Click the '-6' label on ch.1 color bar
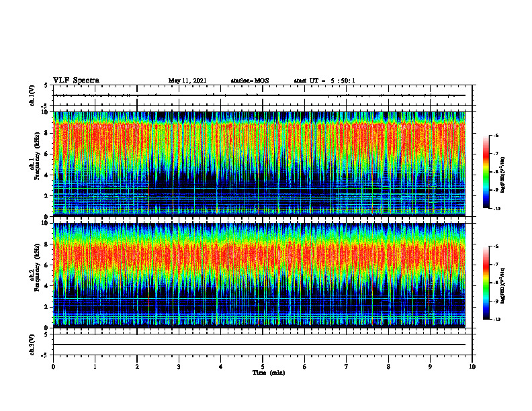Screen dimensions: 532x411 [496, 136]
